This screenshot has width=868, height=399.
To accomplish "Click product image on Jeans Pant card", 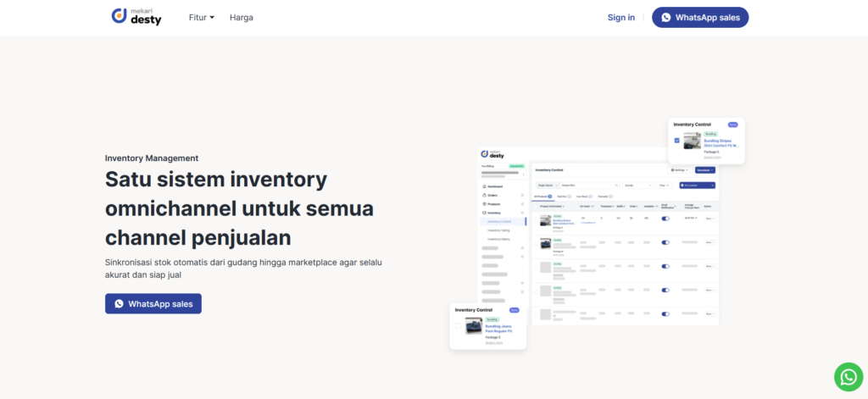I will tap(473, 325).
